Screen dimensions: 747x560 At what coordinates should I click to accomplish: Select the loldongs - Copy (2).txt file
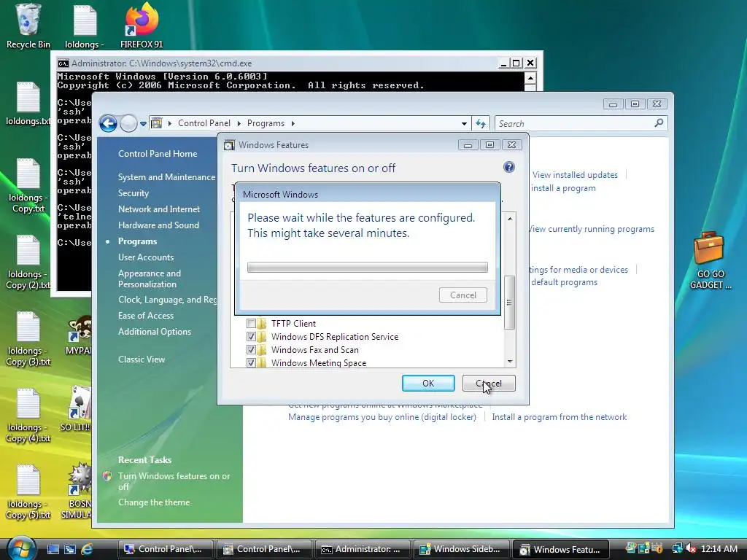click(x=28, y=262)
